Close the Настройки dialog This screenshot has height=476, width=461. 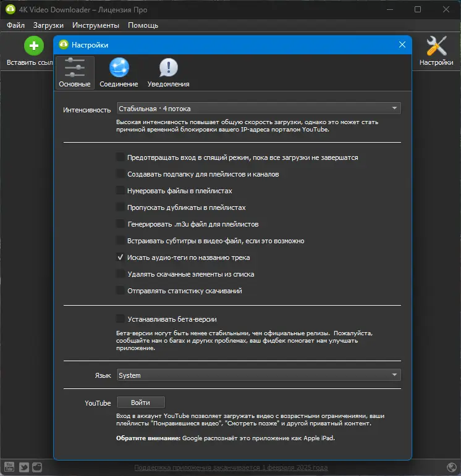(x=402, y=44)
